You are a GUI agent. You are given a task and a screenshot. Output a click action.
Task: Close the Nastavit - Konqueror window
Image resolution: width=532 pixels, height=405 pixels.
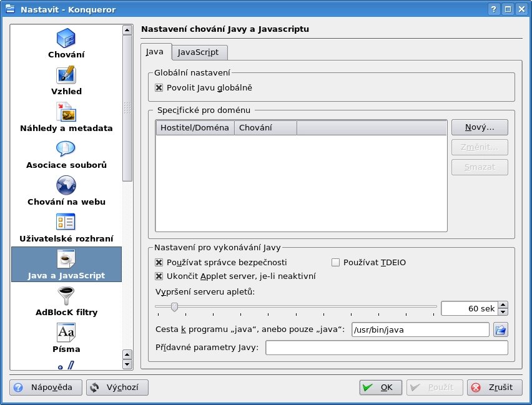coord(521,9)
